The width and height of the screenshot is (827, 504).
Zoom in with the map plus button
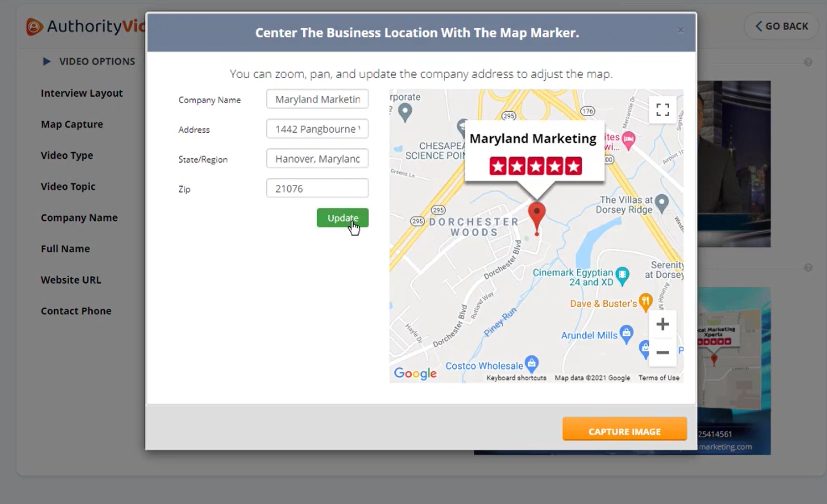click(663, 324)
